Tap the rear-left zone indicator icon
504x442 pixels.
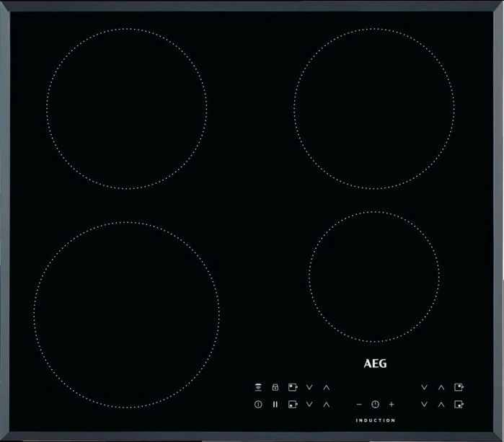[x=292, y=387]
